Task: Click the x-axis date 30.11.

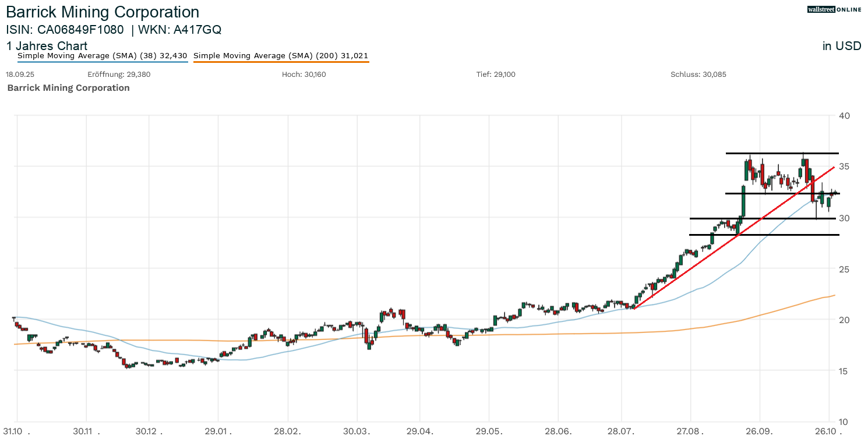Action: 86,431
